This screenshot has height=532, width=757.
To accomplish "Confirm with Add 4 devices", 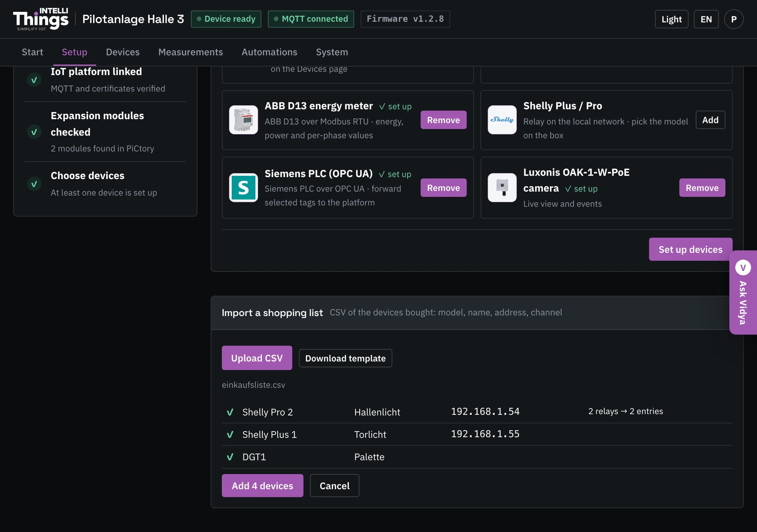I will coord(262,486).
